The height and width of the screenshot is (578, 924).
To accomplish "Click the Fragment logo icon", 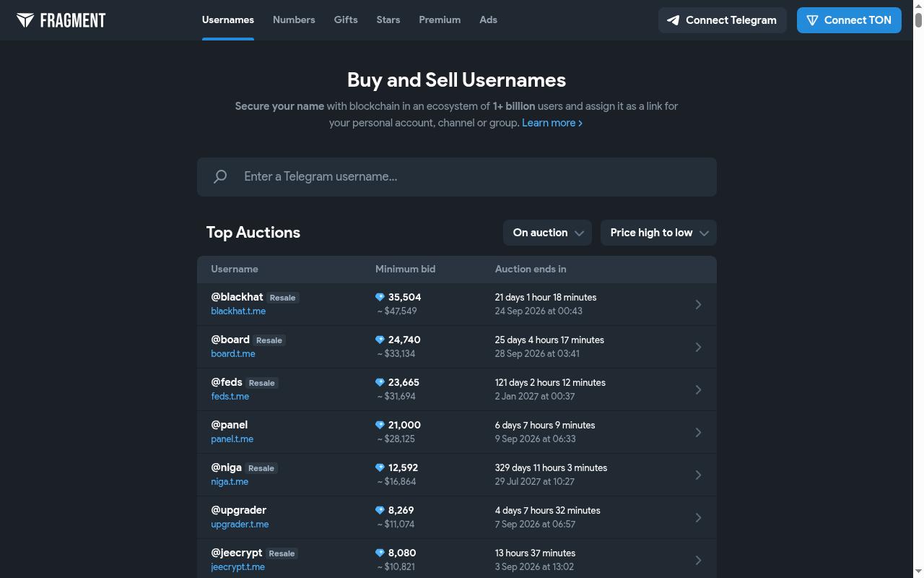I will (25, 20).
